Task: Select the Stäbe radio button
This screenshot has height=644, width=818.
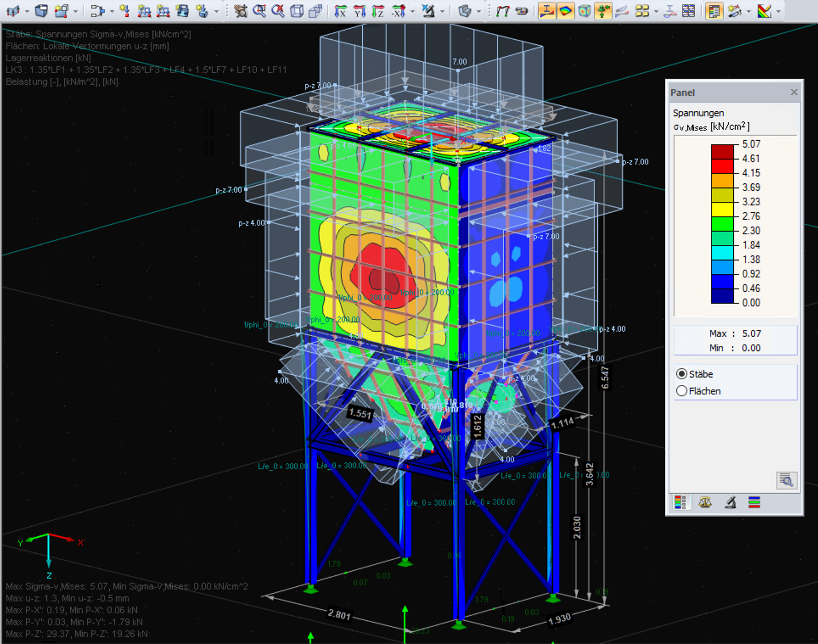Action: (682, 374)
